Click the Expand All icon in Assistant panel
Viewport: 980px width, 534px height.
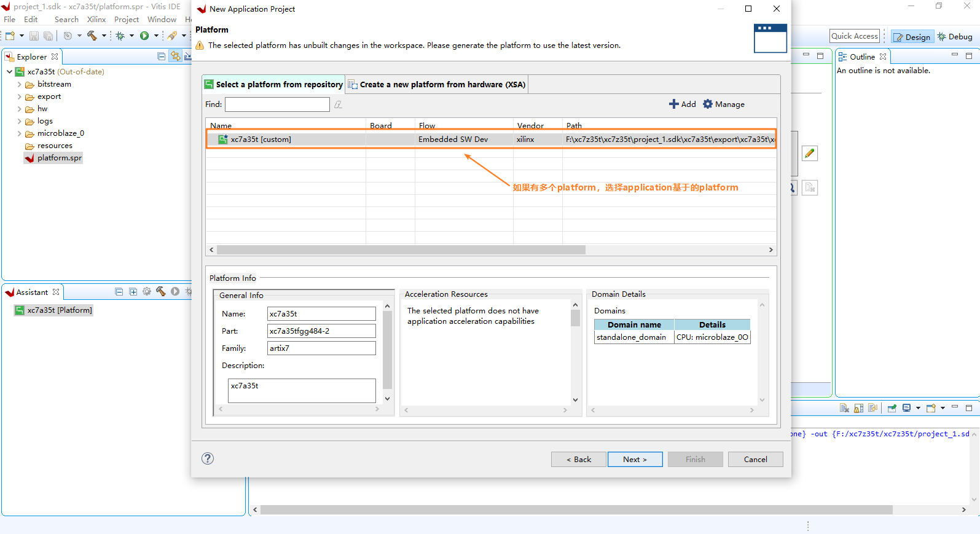point(133,292)
